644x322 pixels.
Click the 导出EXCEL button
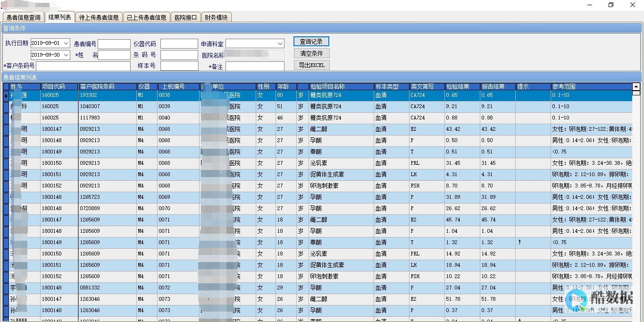[311, 65]
